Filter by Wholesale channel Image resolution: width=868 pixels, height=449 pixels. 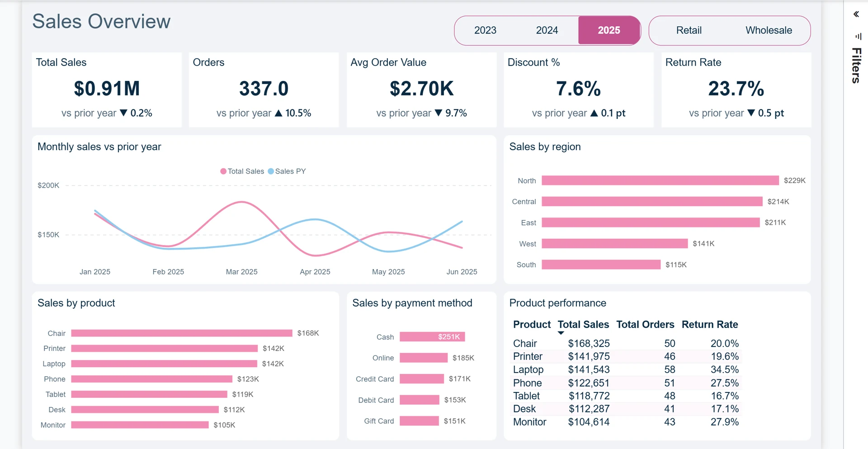pos(769,30)
